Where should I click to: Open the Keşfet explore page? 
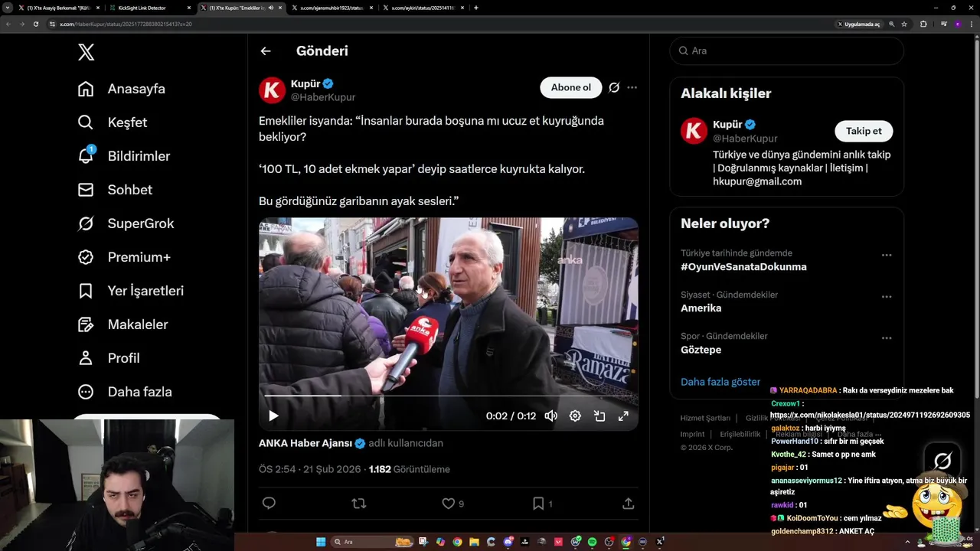113,122
